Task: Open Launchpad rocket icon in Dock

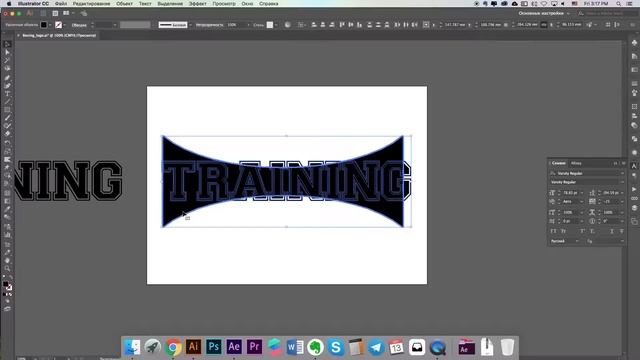Action: pyautogui.click(x=153, y=347)
